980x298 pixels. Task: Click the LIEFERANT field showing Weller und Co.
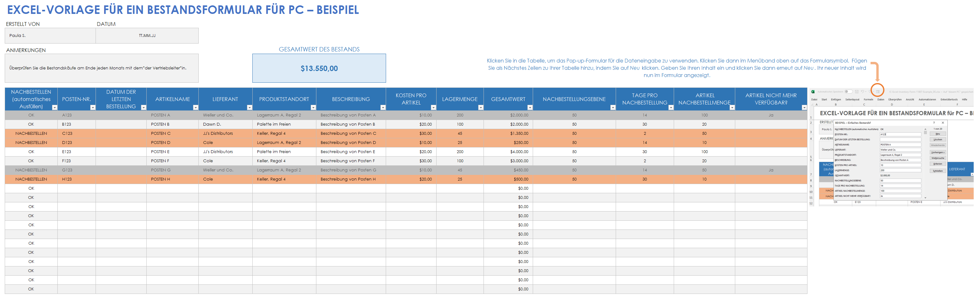click(901, 150)
